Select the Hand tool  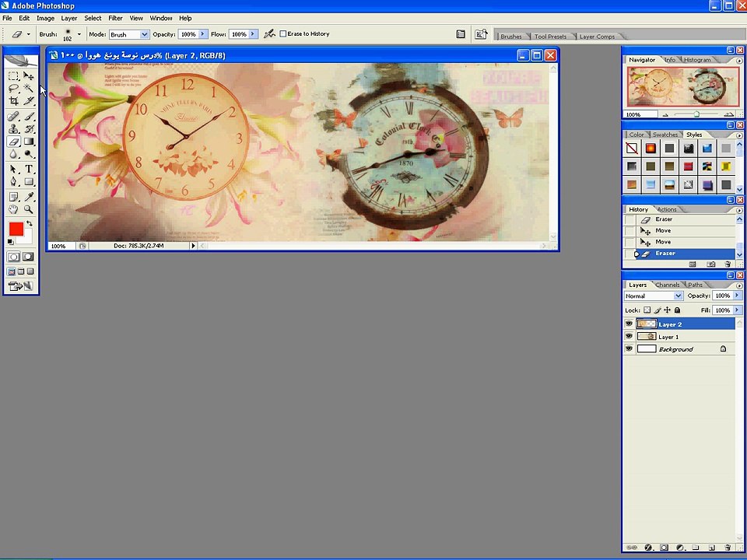13,209
